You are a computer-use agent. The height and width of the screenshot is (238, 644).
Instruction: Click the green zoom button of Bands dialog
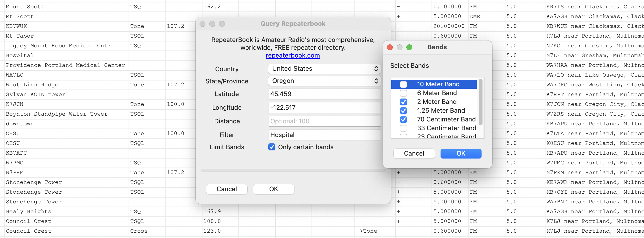[x=409, y=47]
